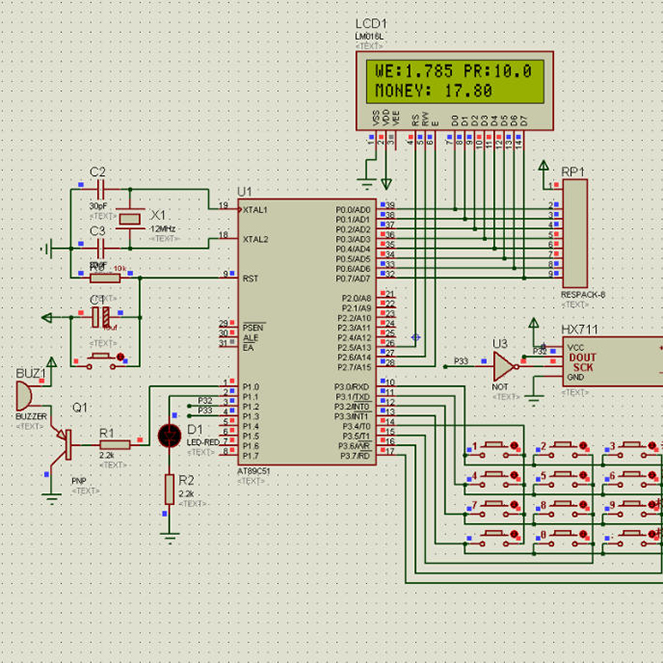The width and height of the screenshot is (663, 663).
Task: Click the U1 reference label
Action: coord(244,192)
